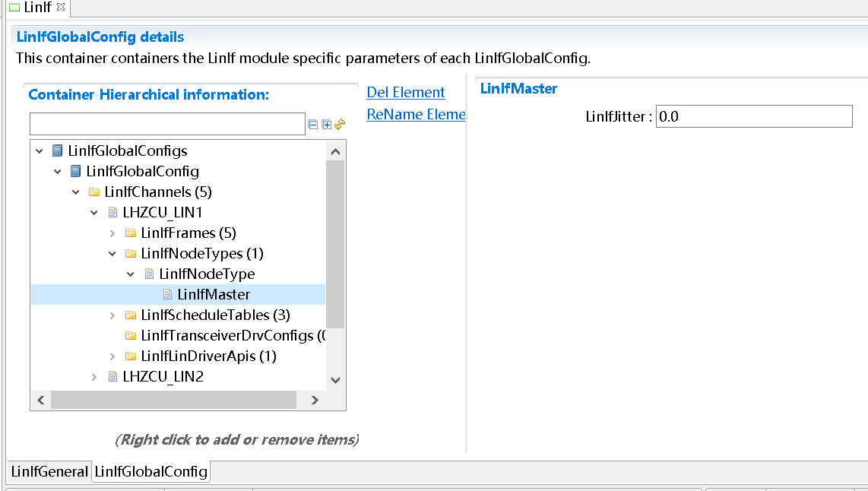Close the LinIf editor tab
868x491 pixels.
click(x=62, y=7)
